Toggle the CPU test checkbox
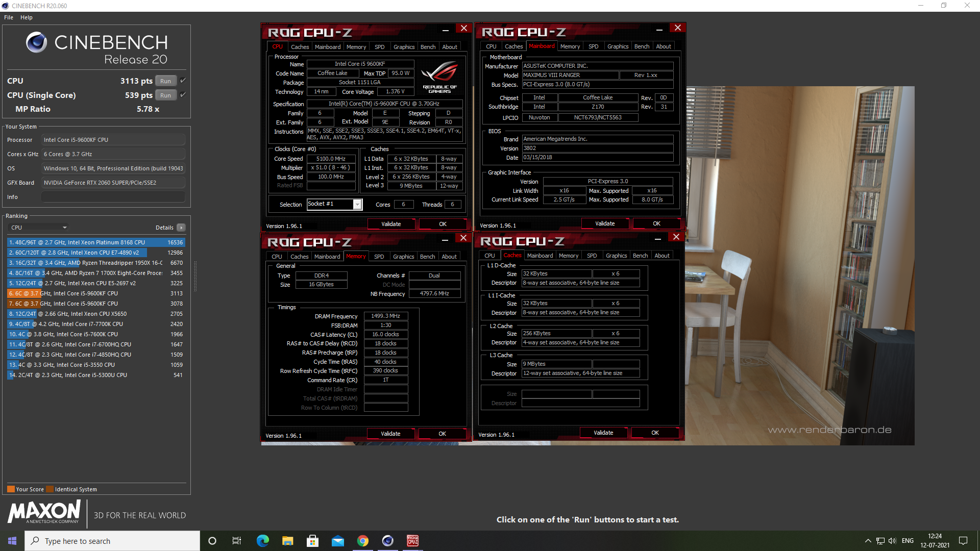980x551 pixels. [183, 81]
